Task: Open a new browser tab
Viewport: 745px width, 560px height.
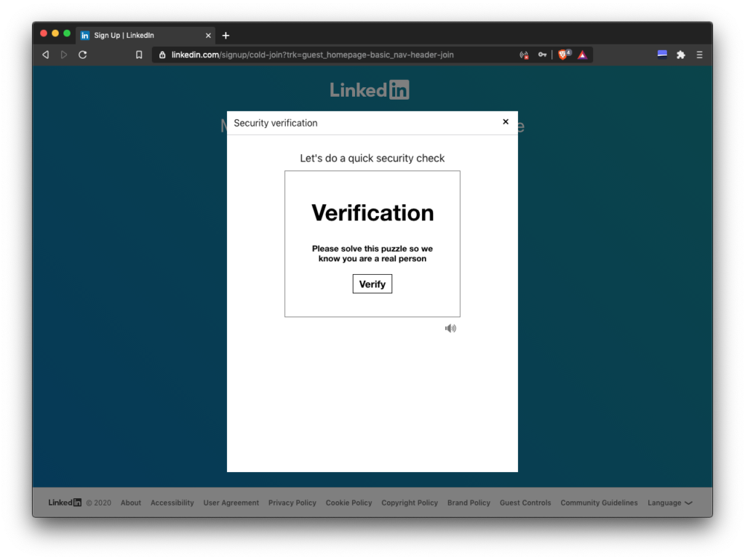Action: pyautogui.click(x=226, y=36)
